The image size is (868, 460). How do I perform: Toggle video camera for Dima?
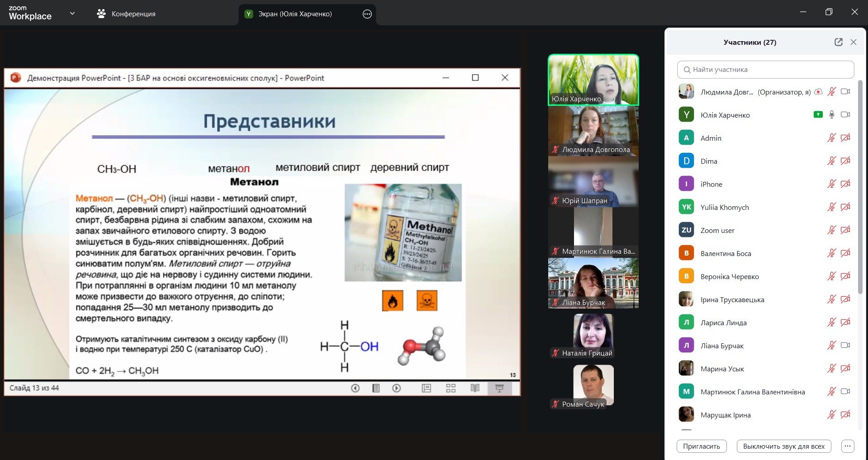pos(845,161)
